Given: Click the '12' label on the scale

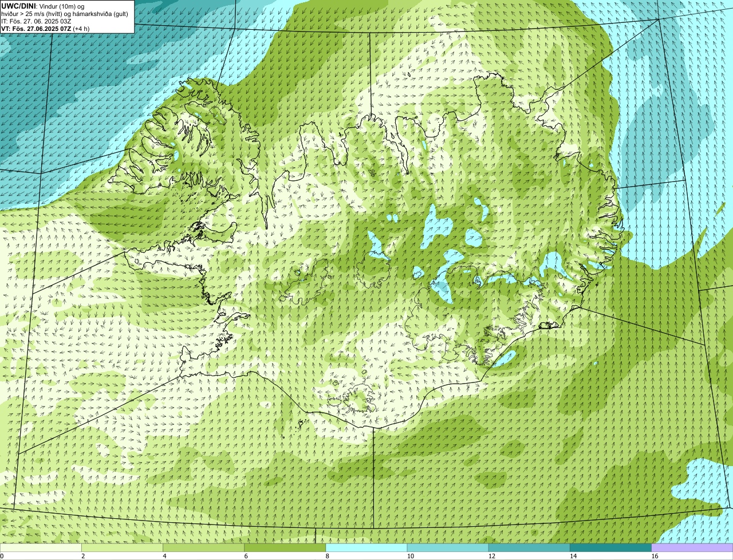Looking at the screenshot, I should coord(492,556).
